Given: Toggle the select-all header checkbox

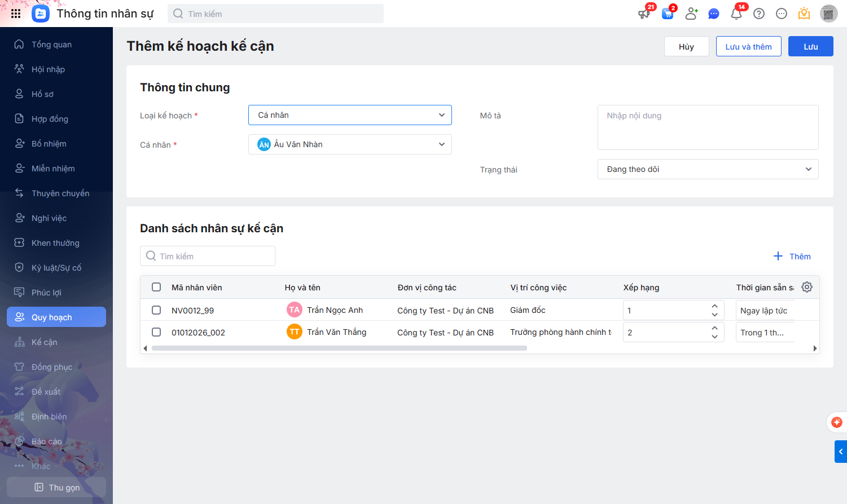Looking at the screenshot, I should pyautogui.click(x=156, y=287).
